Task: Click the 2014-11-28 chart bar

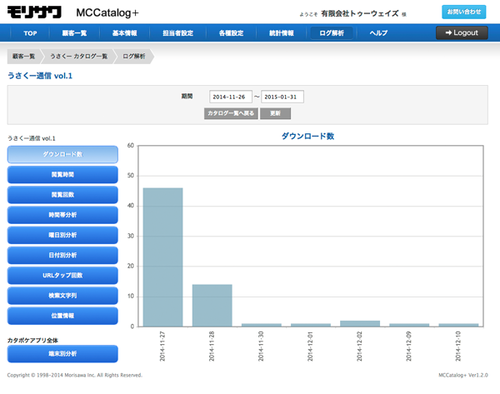Action: pos(212,305)
